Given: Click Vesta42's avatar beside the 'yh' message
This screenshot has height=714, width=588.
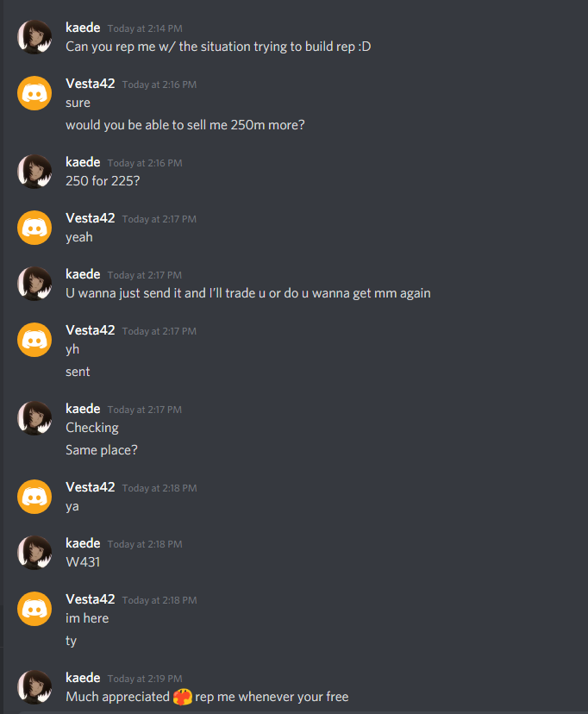Looking at the screenshot, I should click(34, 340).
